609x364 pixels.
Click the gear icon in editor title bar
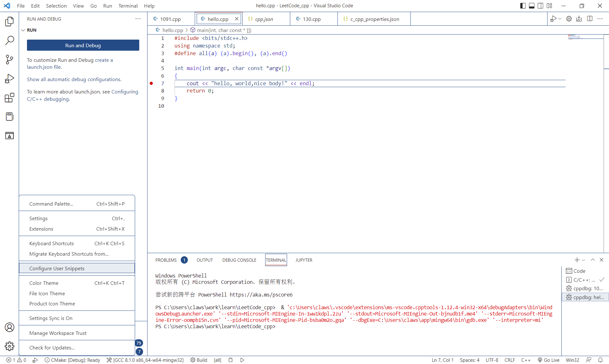point(569,19)
